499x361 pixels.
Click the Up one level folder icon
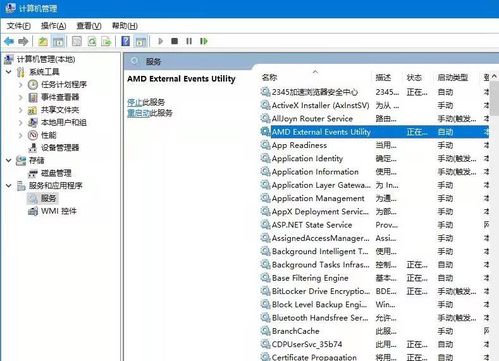43,41
